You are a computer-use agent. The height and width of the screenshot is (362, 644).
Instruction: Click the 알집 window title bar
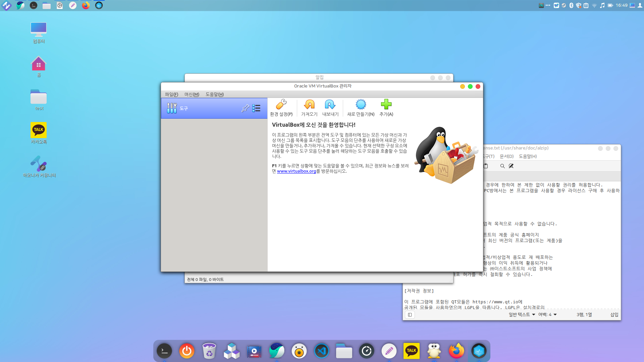319,77
